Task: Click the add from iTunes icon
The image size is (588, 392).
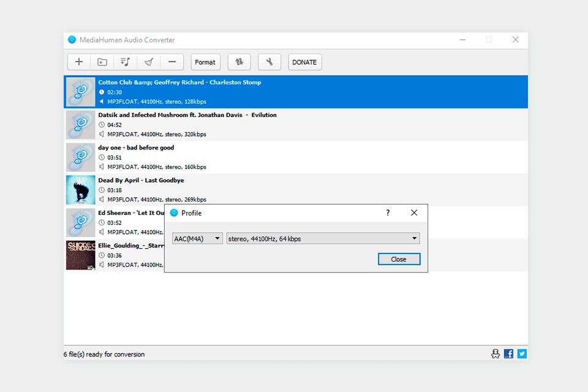Action: click(125, 62)
